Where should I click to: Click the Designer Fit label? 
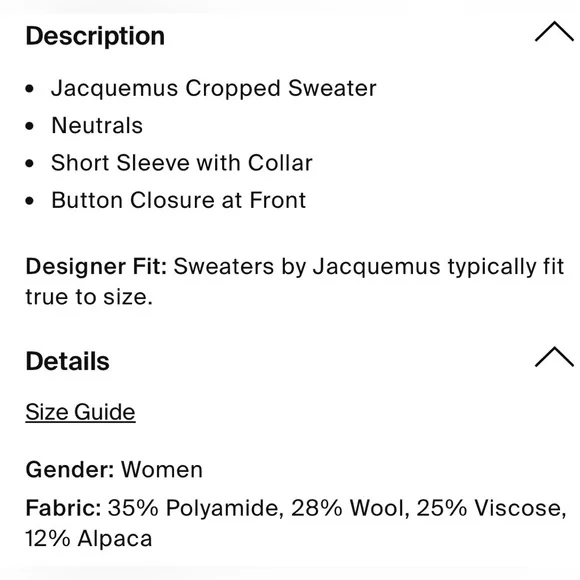click(x=96, y=266)
